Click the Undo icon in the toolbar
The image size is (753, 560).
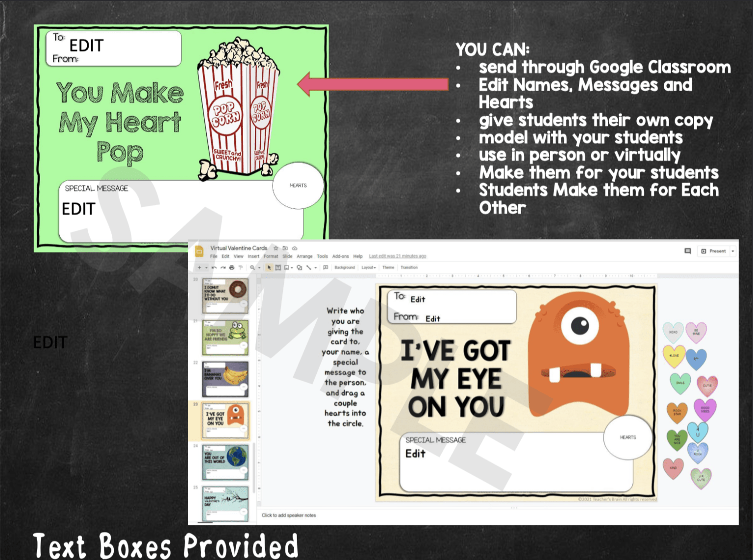(x=214, y=268)
